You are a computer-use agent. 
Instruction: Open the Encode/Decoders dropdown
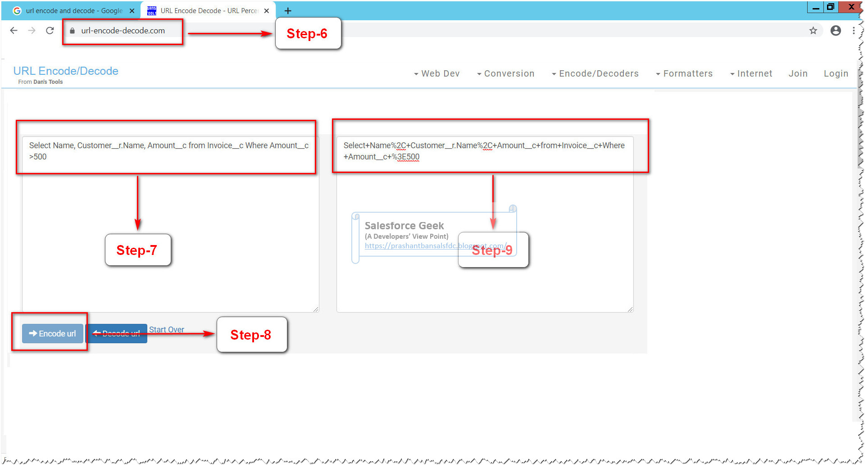(x=599, y=73)
